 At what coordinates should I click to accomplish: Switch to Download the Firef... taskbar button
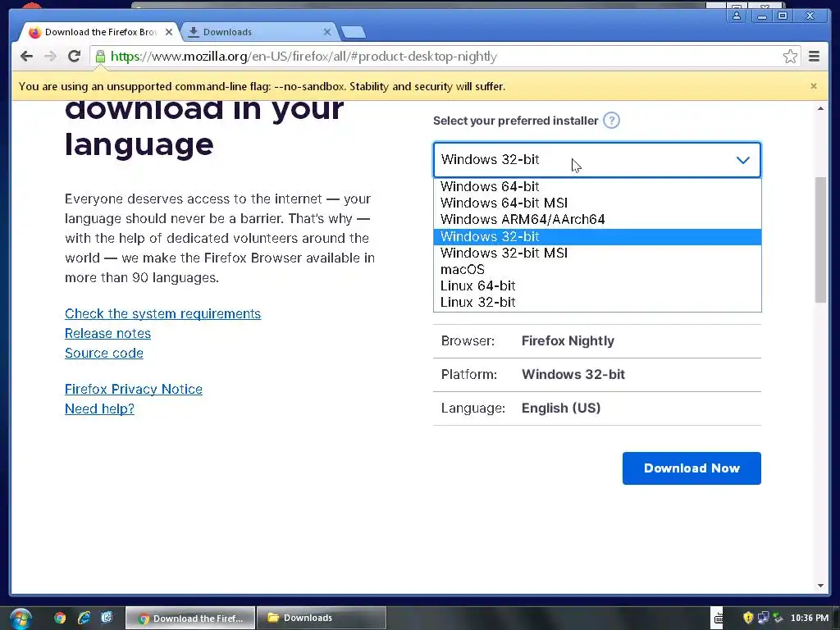tap(190, 619)
